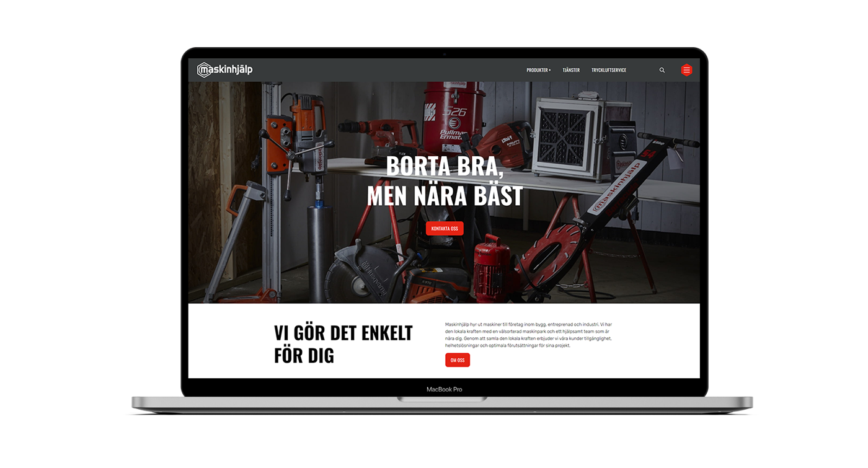The height and width of the screenshot is (468, 868).
Task: Click the 'Borta bra, men nära bäst' headline
Action: tap(445, 181)
